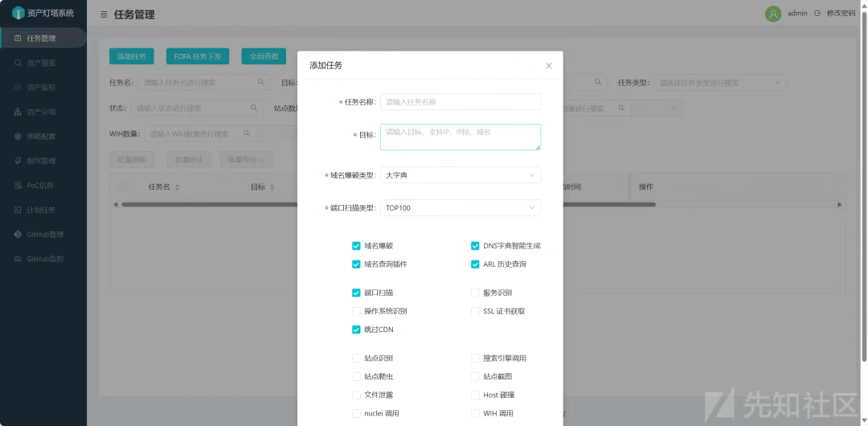Uncheck the DNS字典智能生成 checkbox
The height and width of the screenshot is (426, 868).
[x=475, y=246]
